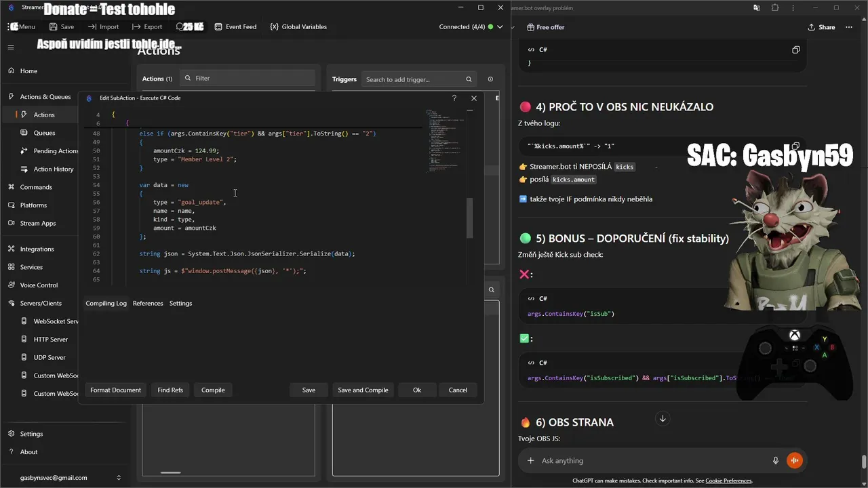Click the dialog Save button

tap(309, 390)
